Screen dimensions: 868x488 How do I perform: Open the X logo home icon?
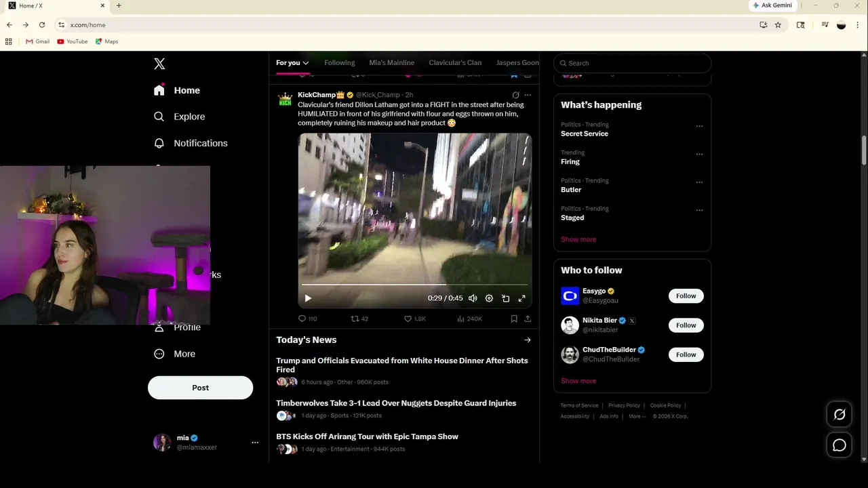(159, 64)
